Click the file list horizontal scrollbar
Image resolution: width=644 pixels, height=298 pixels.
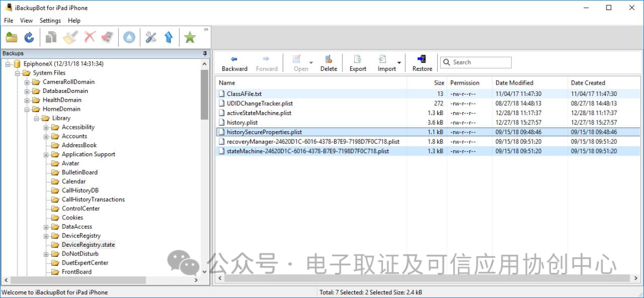(x=426, y=278)
